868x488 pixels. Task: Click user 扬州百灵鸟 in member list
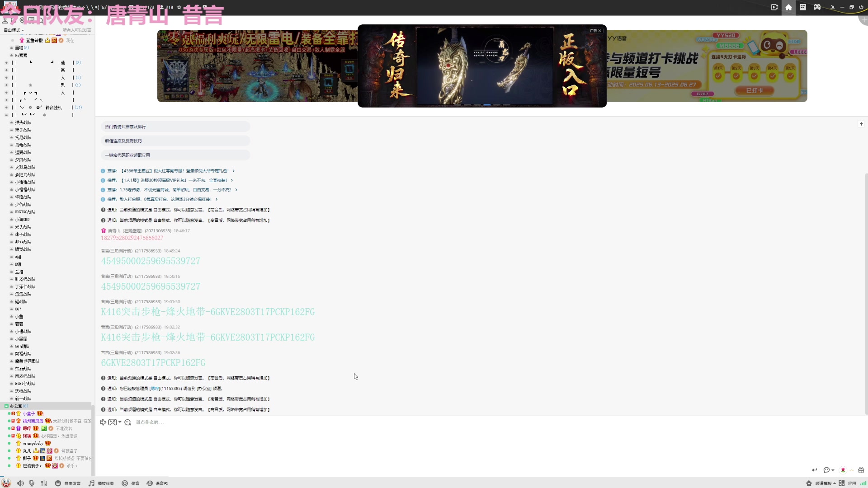(33, 421)
